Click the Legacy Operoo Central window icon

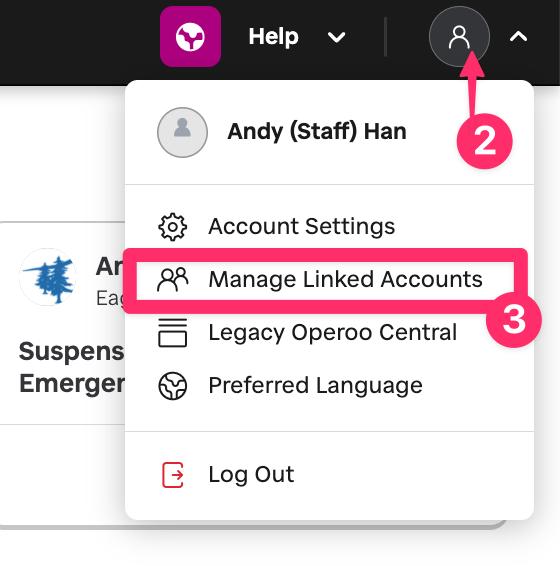pyautogui.click(x=173, y=332)
